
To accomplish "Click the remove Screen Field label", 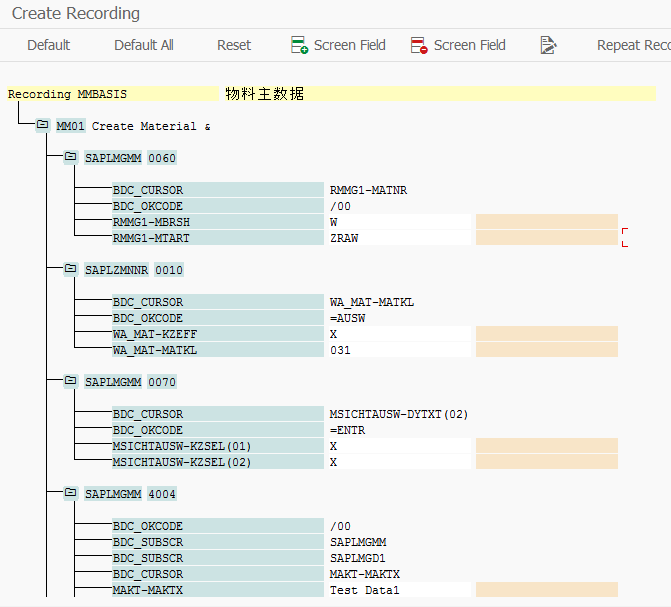I will tap(469, 45).
